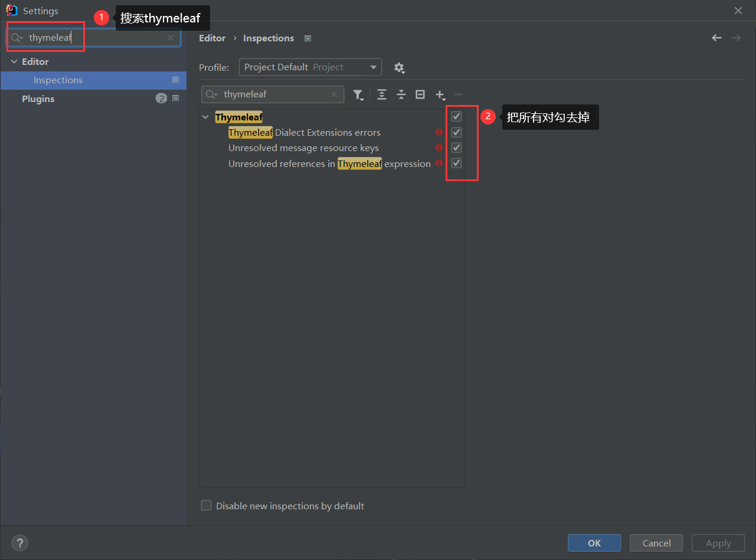
Task: Click the IntelliJ logo in title bar
Action: pyautogui.click(x=11, y=10)
